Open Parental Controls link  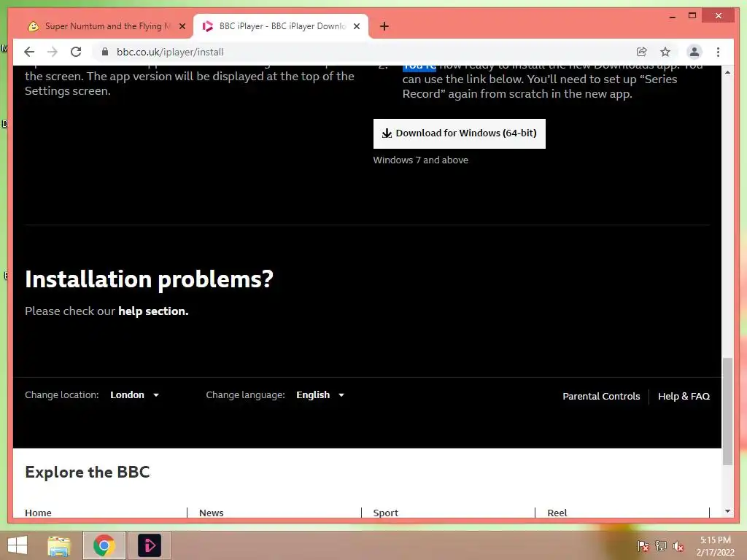point(601,396)
